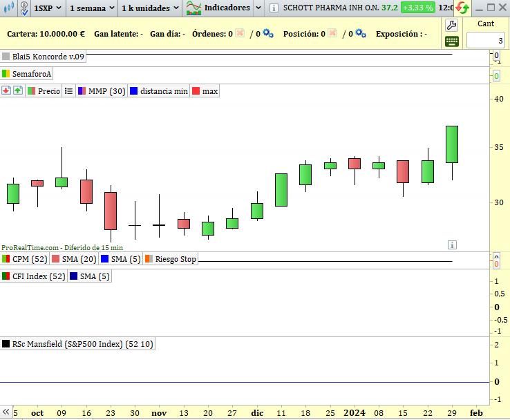Select the distancia min indicator label
The image size is (510, 420).
click(x=159, y=91)
